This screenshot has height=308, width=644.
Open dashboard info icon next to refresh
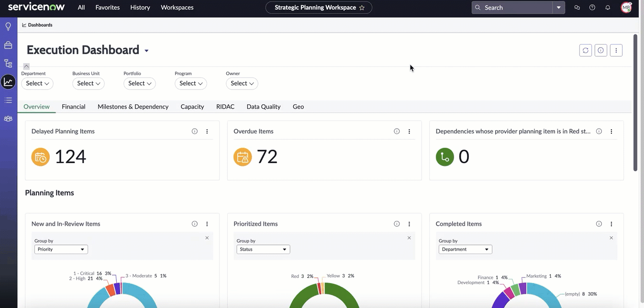(x=601, y=50)
